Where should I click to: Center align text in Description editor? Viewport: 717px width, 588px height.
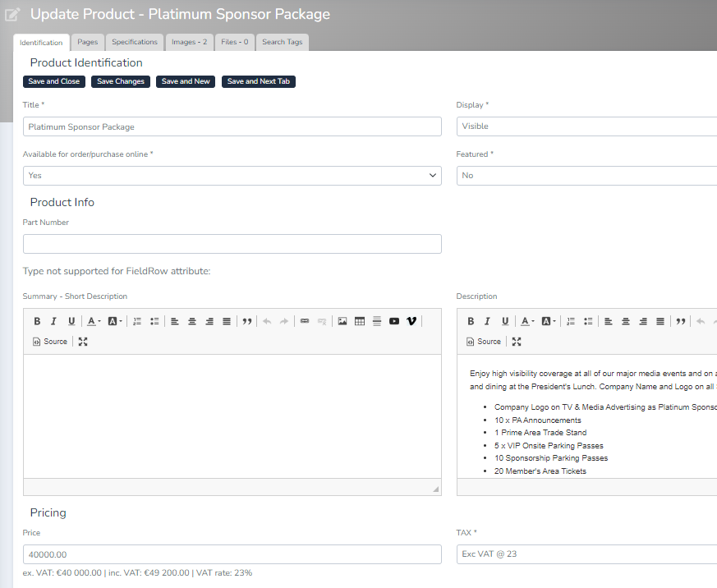pyautogui.click(x=625, y=321)
